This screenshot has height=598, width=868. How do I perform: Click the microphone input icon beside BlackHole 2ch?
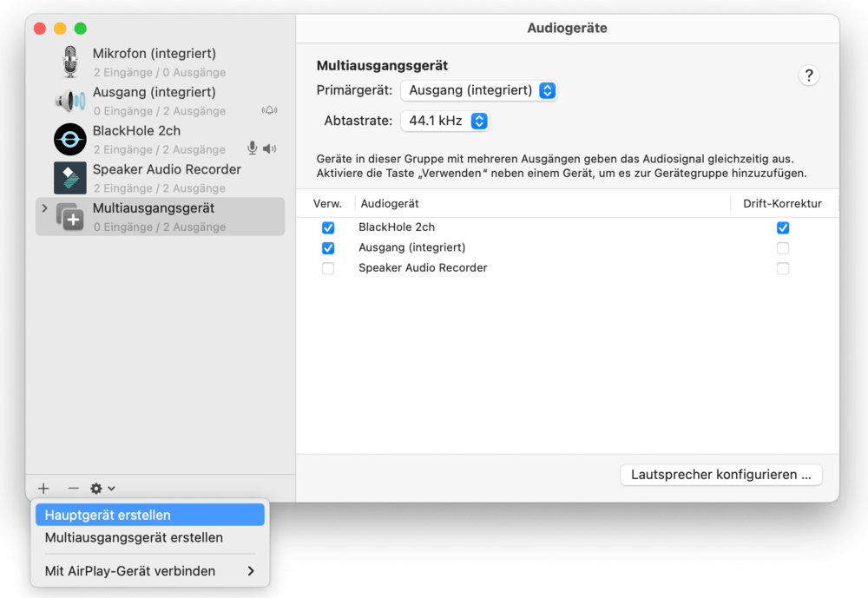point(253,148)
